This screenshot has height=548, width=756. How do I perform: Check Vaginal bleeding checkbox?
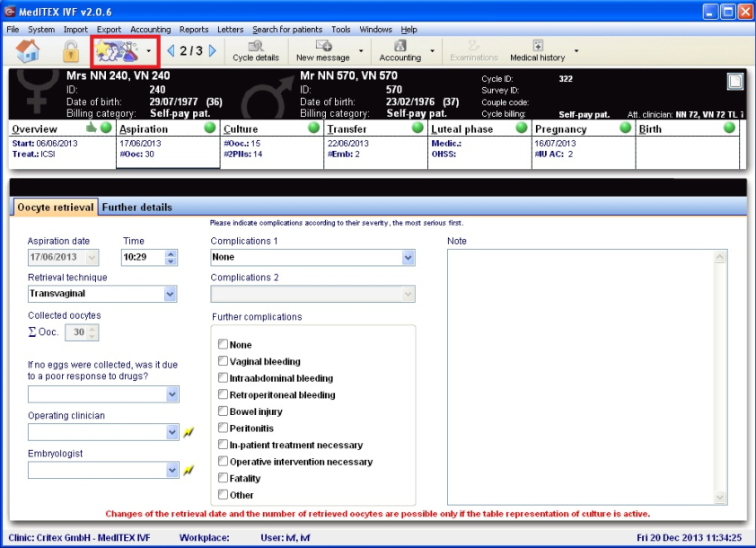click(x=223, y=361)
